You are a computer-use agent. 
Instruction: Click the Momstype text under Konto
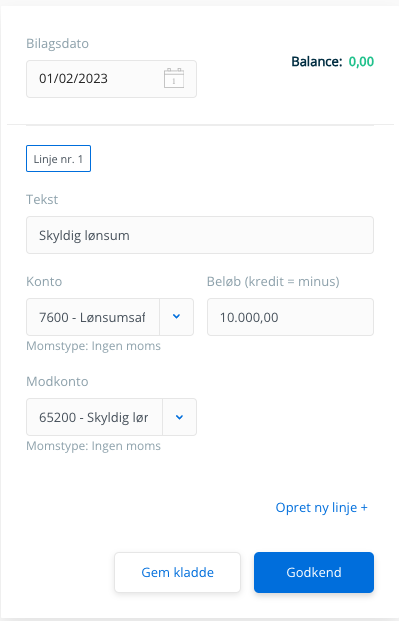click(94, 346)
